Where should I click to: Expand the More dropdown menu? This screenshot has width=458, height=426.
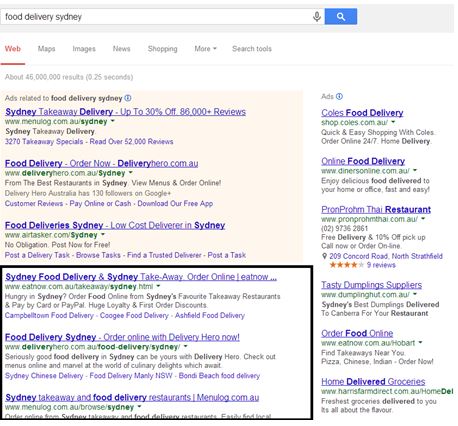tap(205, 49)
